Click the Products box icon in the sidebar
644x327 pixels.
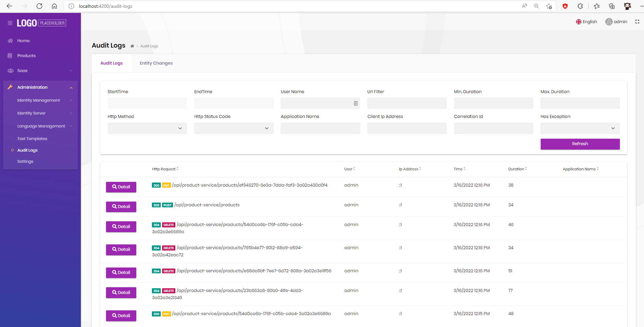[10, 55]
